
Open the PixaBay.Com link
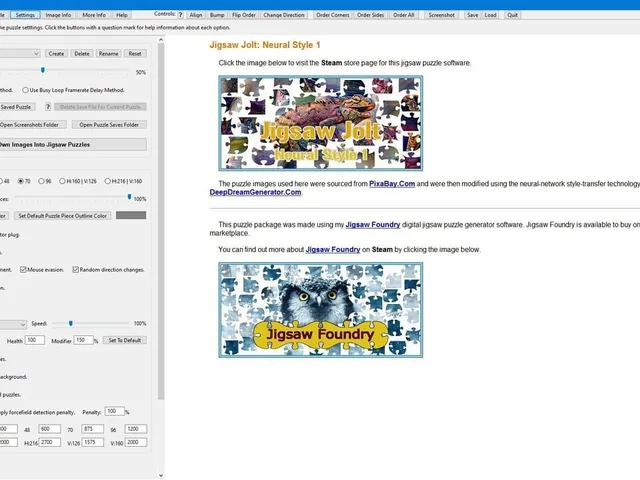click(392, 184)
